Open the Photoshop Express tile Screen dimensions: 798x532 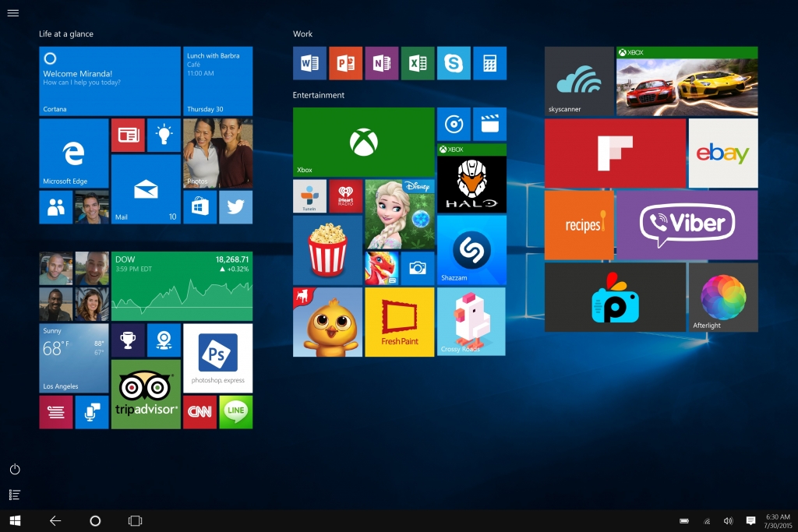tap(218, 358)
